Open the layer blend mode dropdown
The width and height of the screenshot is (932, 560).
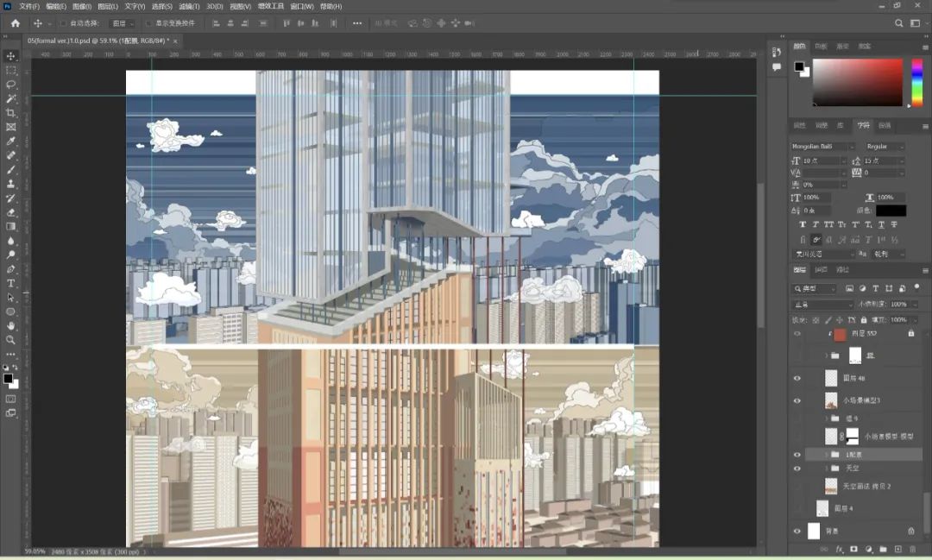point(823,305)
